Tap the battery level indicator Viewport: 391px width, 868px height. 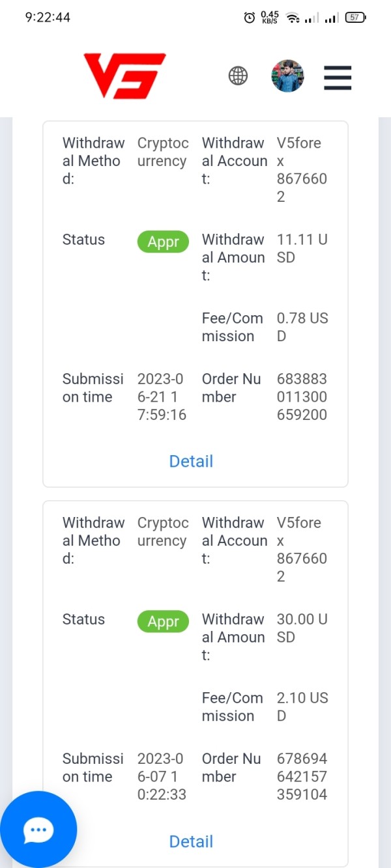click(x=355, y=18)
